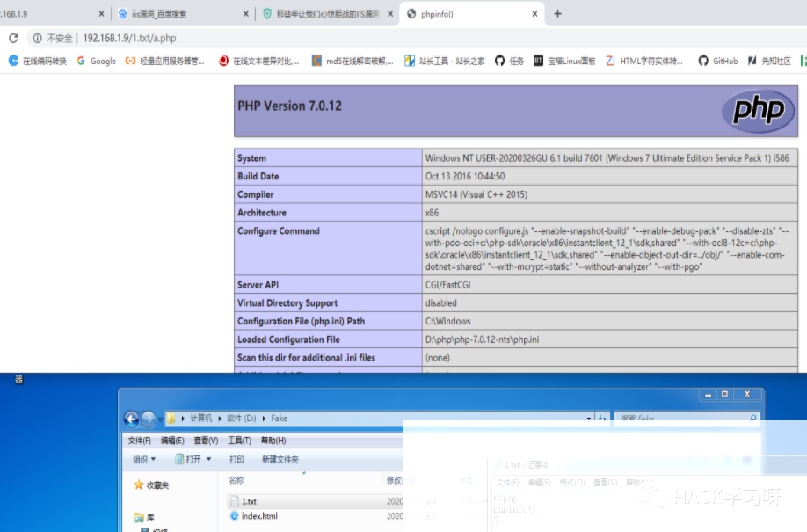Screen dimensions: 807x532
Task: Click the Loaded Configuration File path D:\php\php-7.0.12-nts\php.ini
Action: 483,339
